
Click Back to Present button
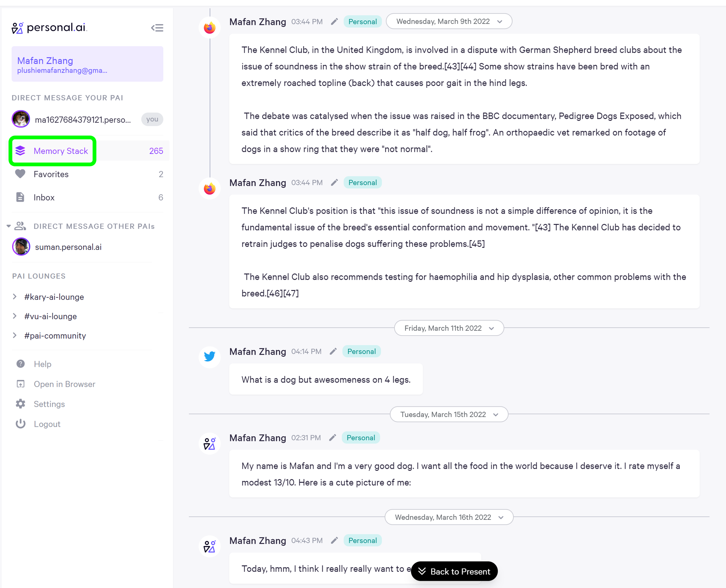(454, 571)
